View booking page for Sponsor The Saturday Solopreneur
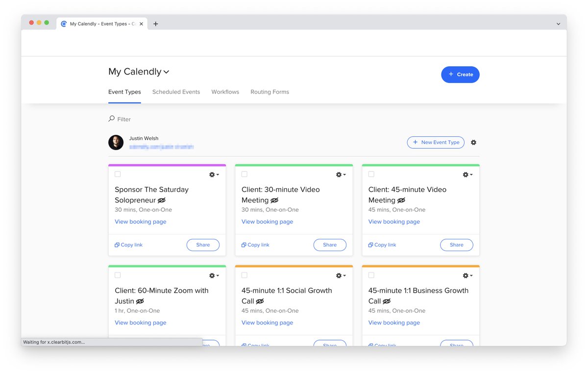Screen dimensions: 588x374 pyautogui.click(x=141, y=222)
